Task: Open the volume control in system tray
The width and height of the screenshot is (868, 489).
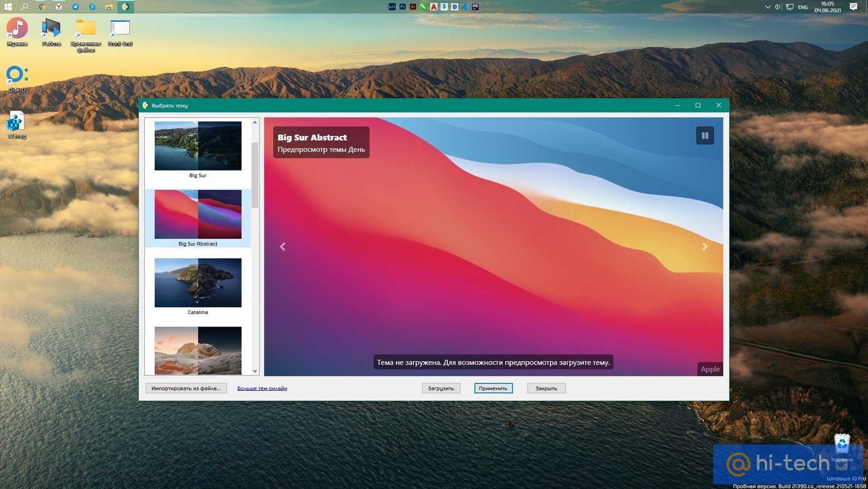Action: tap(778, 7)
